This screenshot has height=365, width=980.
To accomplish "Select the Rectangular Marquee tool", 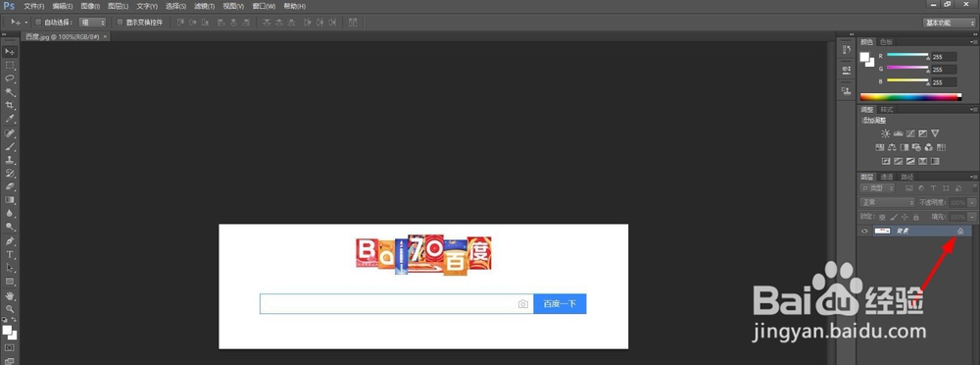I will (10, 65).
